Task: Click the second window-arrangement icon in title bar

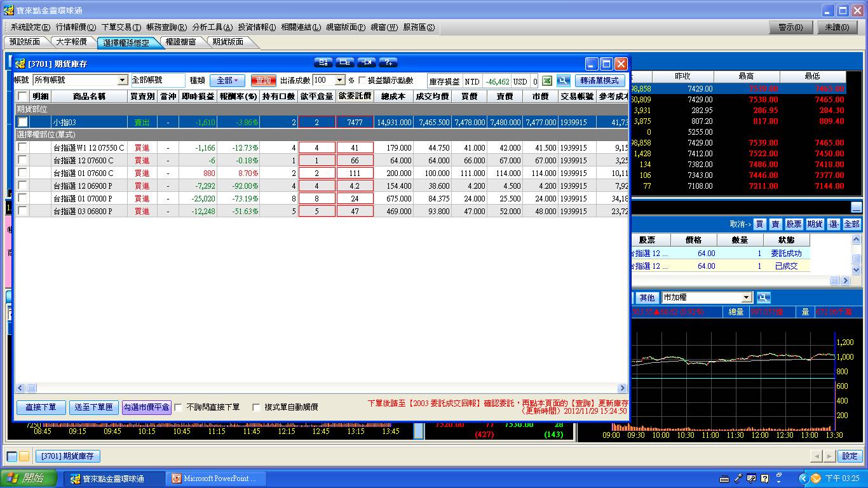Action: pyautogui.click(x=345, y=62)
